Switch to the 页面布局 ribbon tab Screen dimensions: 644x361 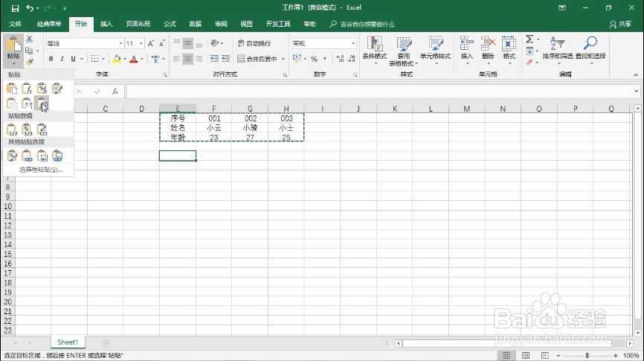pyautogui.click(x=138, y=24)
